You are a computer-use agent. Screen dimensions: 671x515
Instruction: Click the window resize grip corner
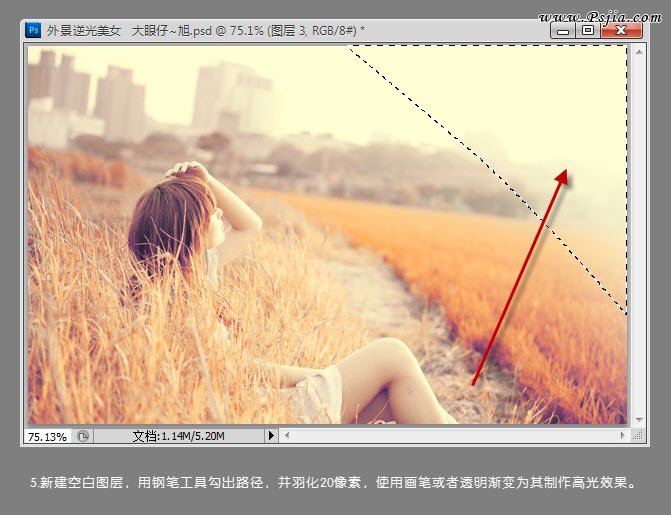click(638, 436)
